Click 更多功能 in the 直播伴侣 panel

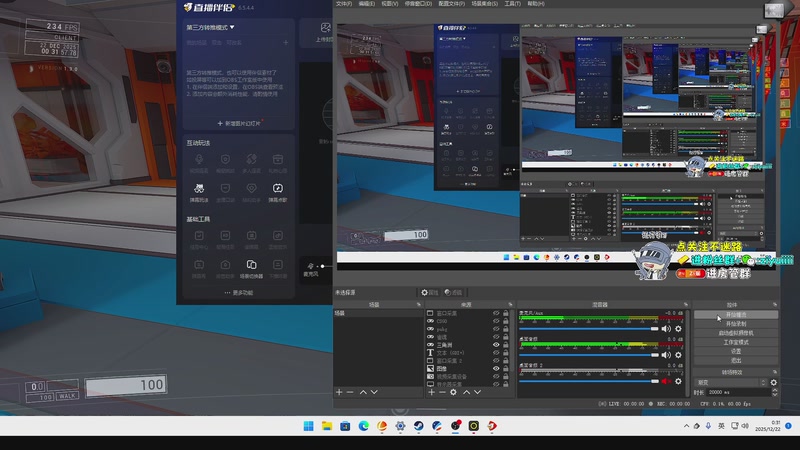(x=238, y=293)
